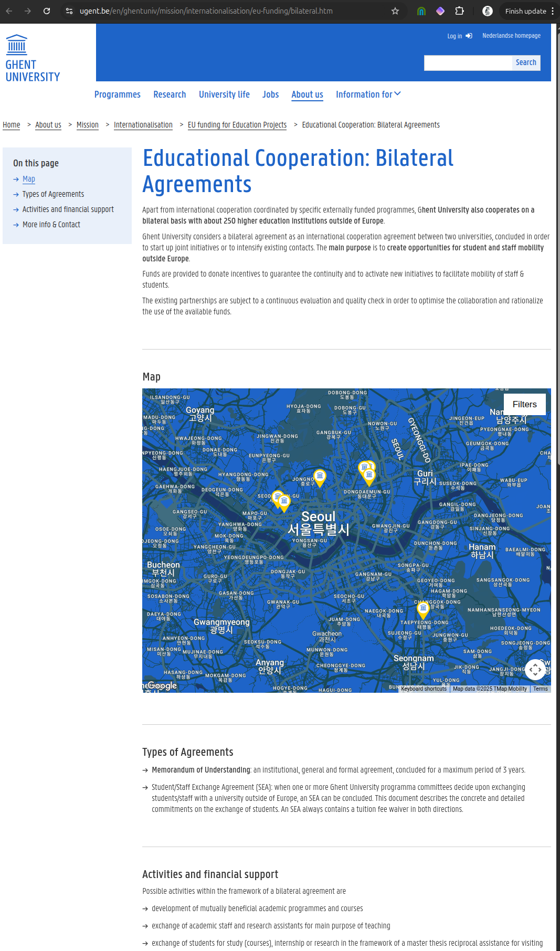Open map Keyboard shortcuts
The width and height of the screenshot is (560, 951).
(x=424, y=689)
